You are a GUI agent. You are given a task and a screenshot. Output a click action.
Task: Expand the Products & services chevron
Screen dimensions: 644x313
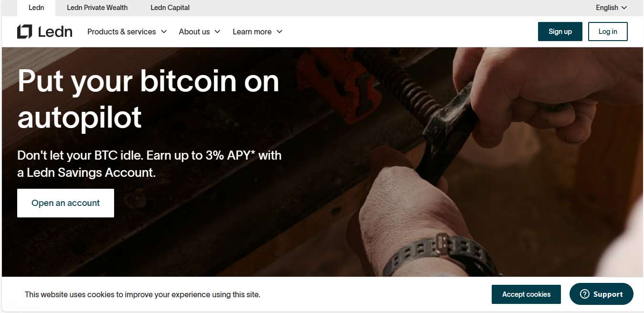[164, 32]
